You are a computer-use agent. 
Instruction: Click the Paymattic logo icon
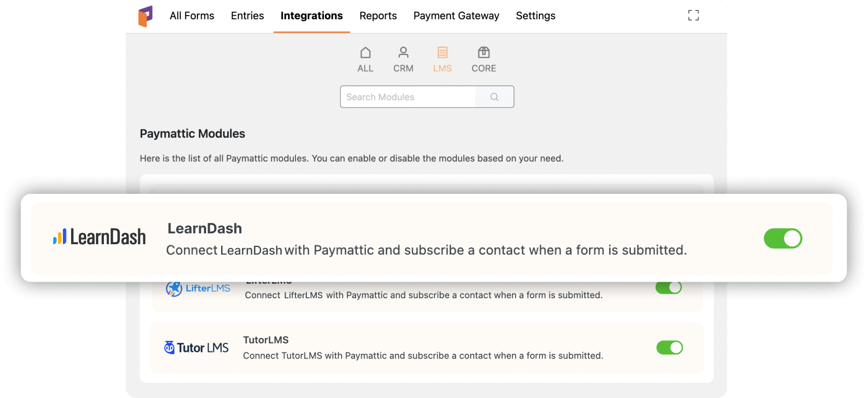pos(145,16)
